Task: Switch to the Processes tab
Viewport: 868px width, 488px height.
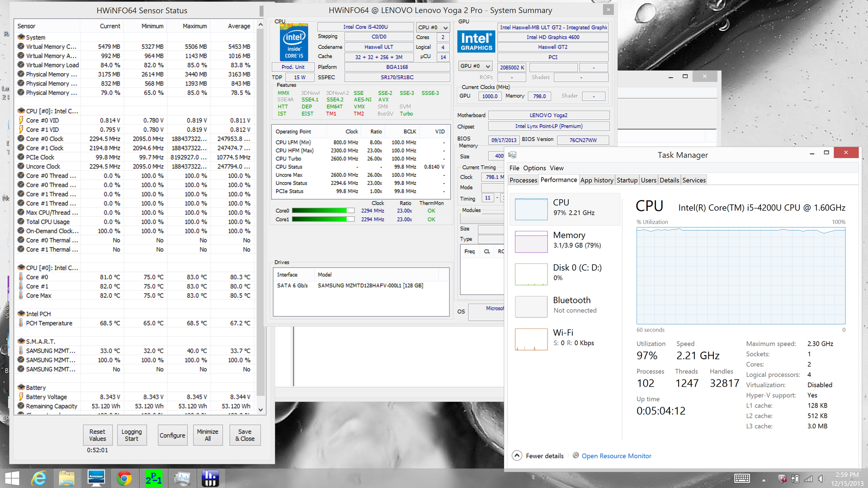Action: [524, 180]
